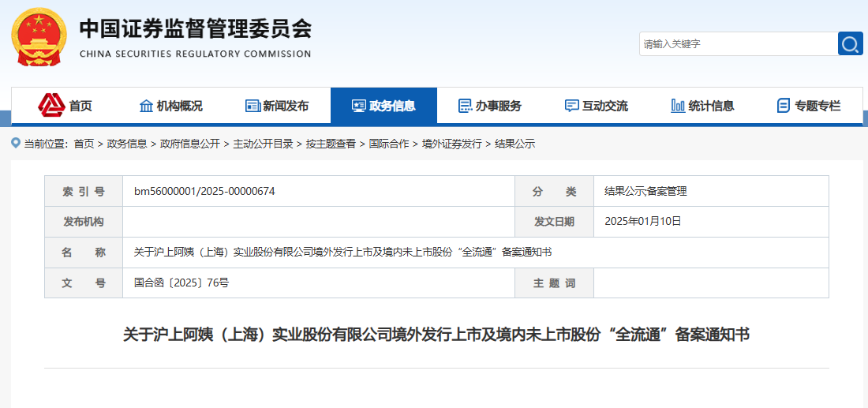Viewport: 868px width, 408px height.
Task: Click the monitor icon beside 政务信息
Action: 359,106
